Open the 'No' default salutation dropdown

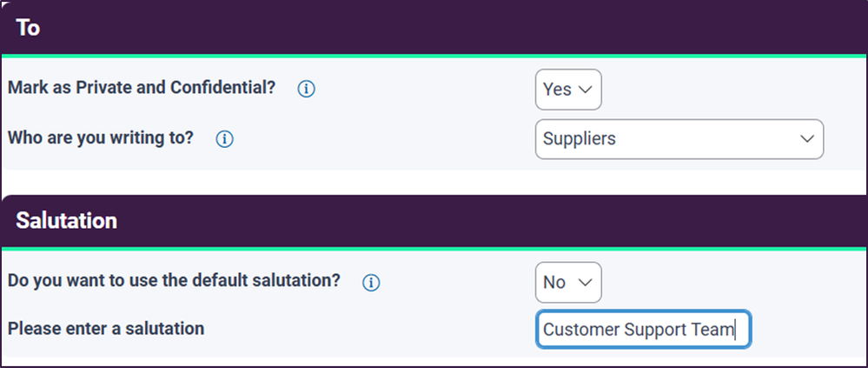[x=568, y=282]
